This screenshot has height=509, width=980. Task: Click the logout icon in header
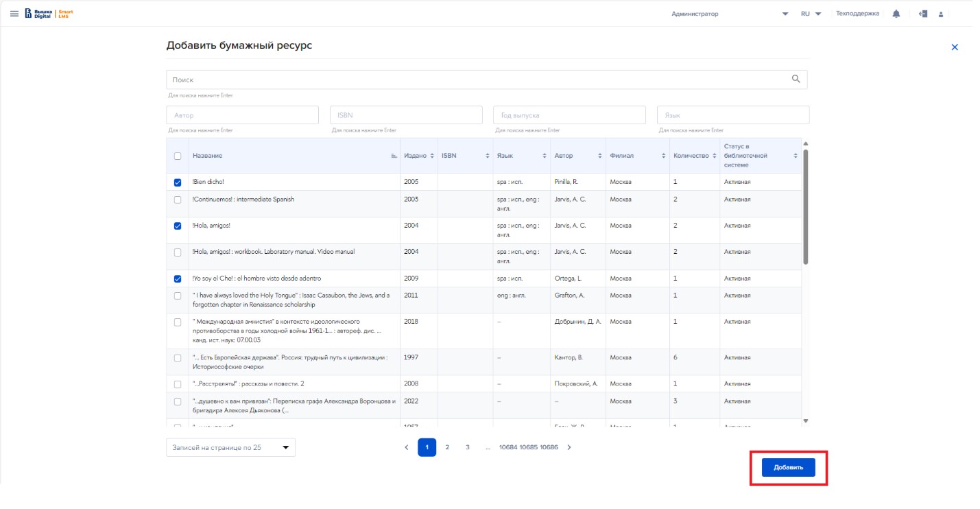tap(923, 14)
